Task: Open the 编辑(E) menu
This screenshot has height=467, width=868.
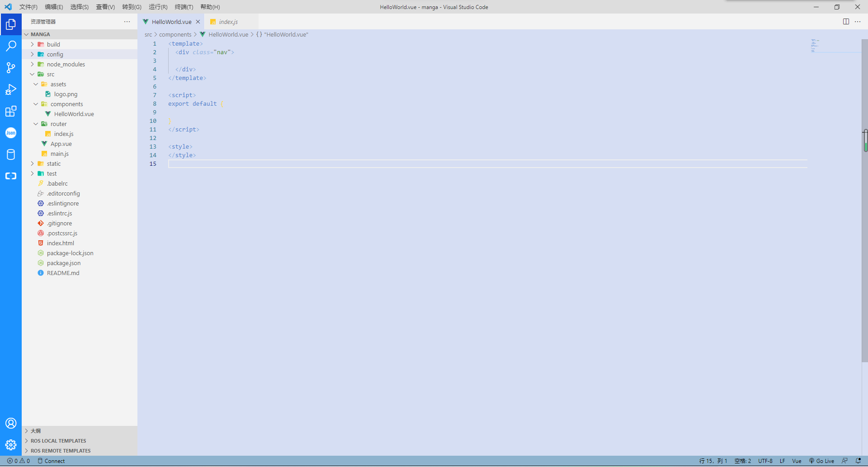Action: 54,7
